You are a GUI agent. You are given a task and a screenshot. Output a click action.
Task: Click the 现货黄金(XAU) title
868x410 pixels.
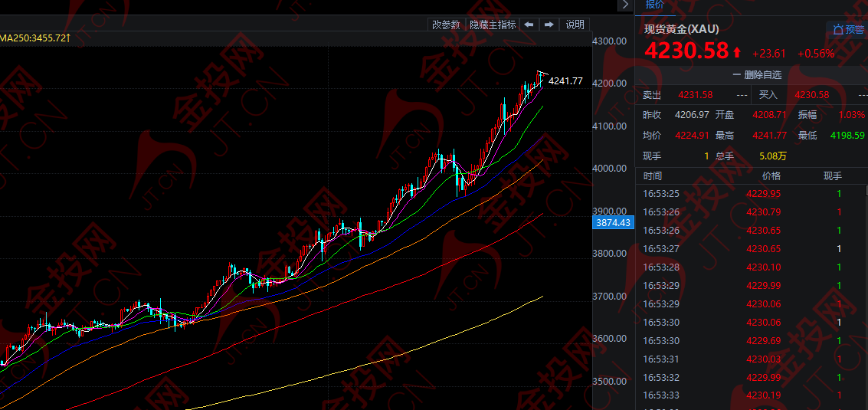[681, 29]
